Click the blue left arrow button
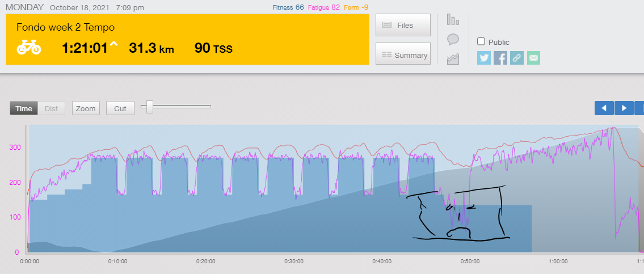The width and height of the screenshot is (644, 274). click(604, 108)
